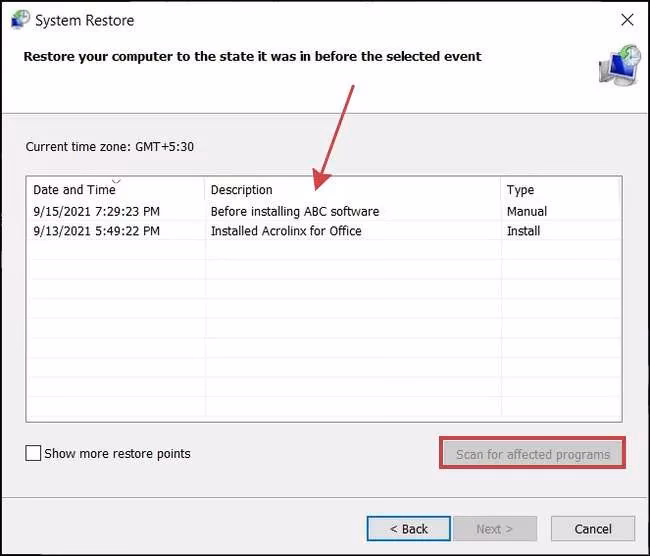The image size is (650, 556).
Task: Go back with the Back button
Action: click(x=408, y=528)
